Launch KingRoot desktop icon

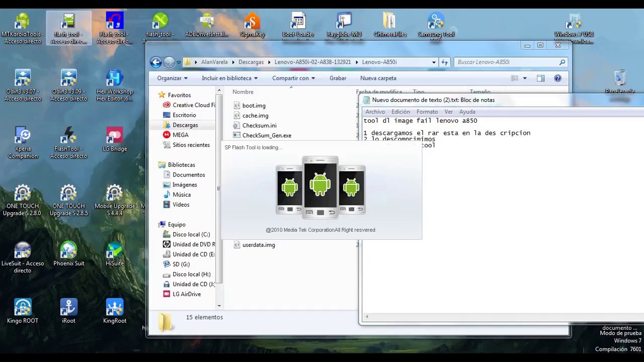pyautogui.click(x=115, y=312)
